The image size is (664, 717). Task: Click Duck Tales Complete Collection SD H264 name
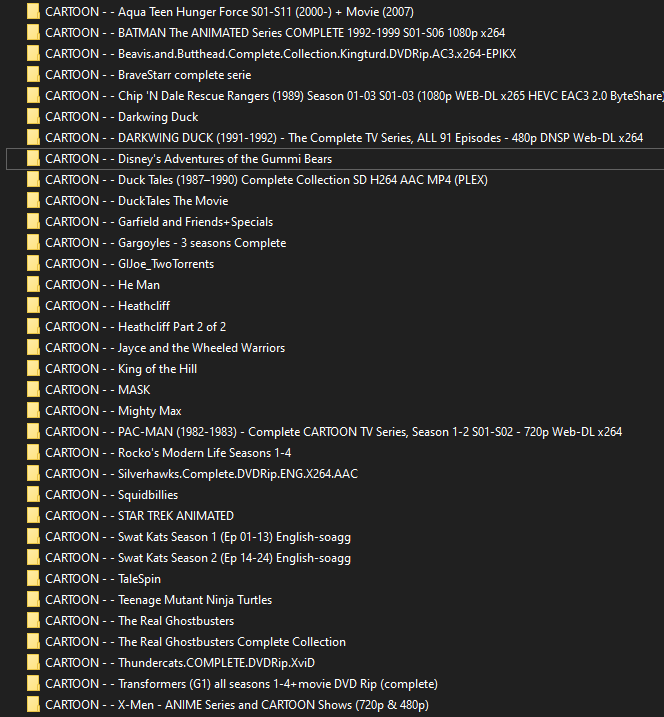click(x=267, y=180)
